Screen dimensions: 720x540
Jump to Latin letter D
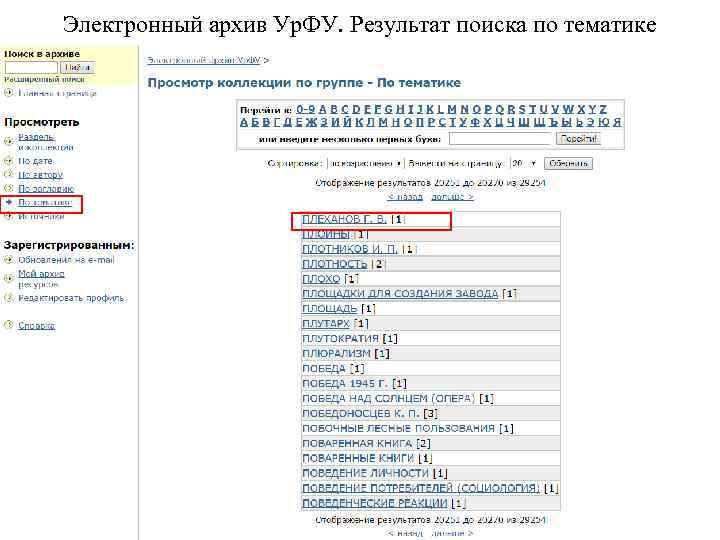[356, 109]
